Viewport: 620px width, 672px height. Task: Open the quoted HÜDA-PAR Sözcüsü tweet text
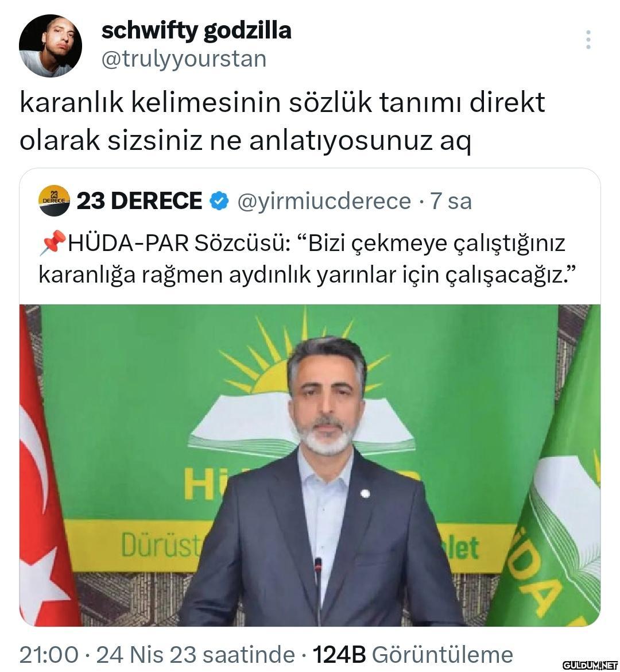point(307,259)
